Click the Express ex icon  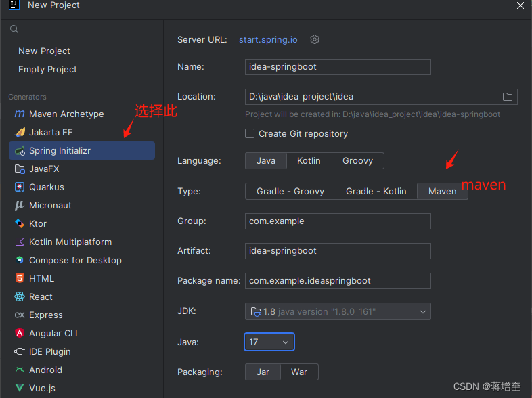coord(20,315)
